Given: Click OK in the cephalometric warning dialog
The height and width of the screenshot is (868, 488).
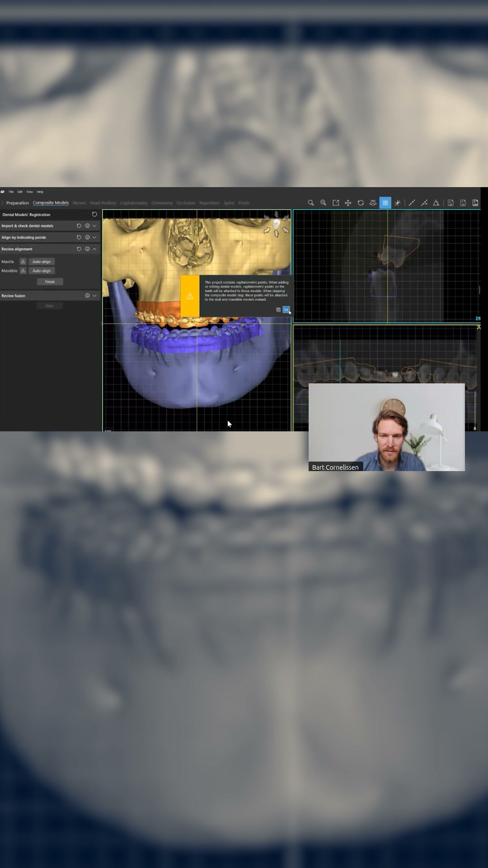Looking at the screenshot, I should point(286,310).
